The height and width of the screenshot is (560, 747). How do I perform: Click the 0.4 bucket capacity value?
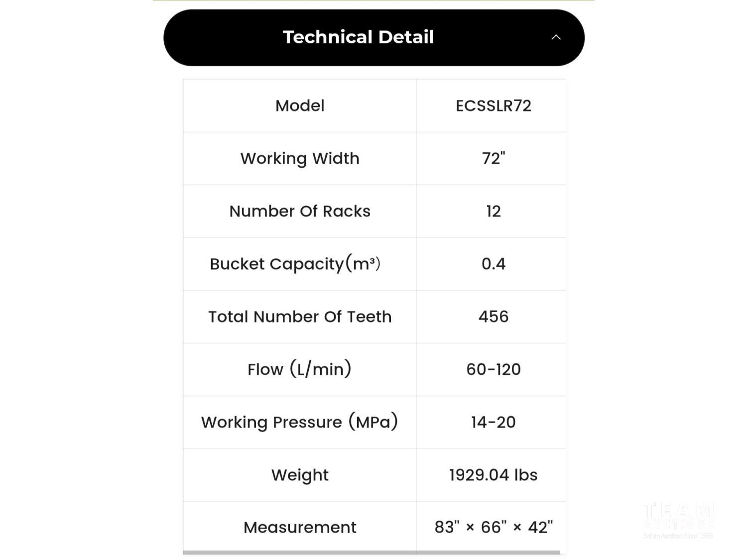point(493,264)
